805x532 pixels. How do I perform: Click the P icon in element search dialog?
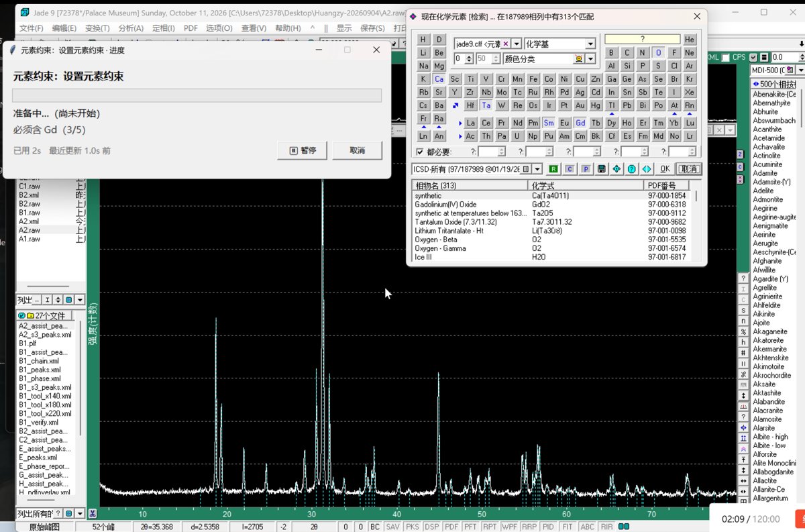tap(586, 169)
